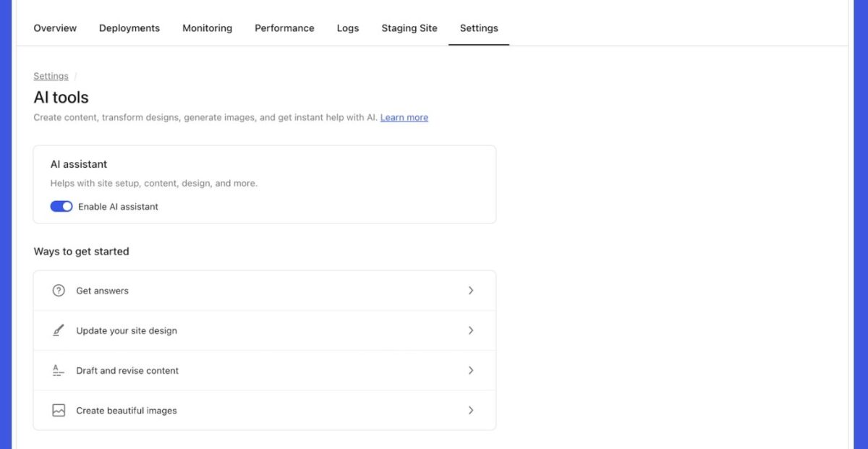Open the Update your site design option
This screenshot has height=449, width=868.
coord(125,330)
